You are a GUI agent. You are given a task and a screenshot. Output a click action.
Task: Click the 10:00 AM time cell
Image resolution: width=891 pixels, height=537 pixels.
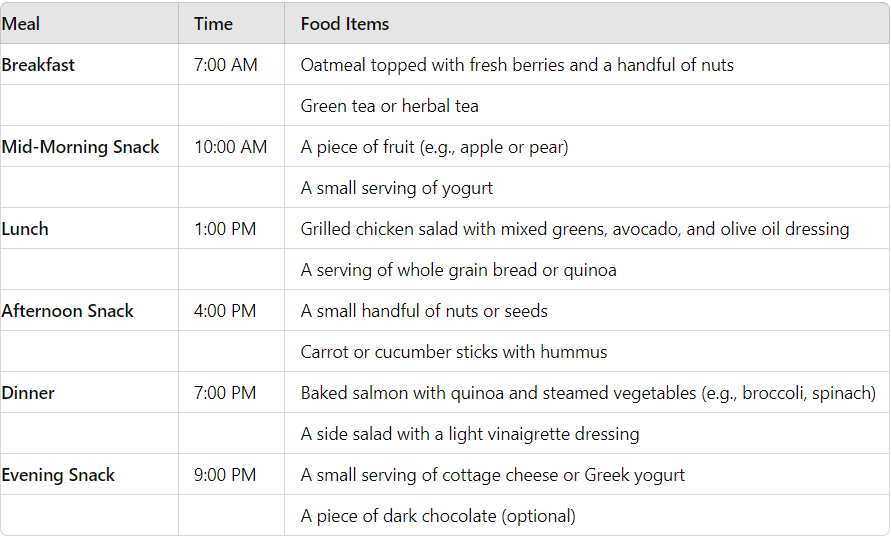230,147
